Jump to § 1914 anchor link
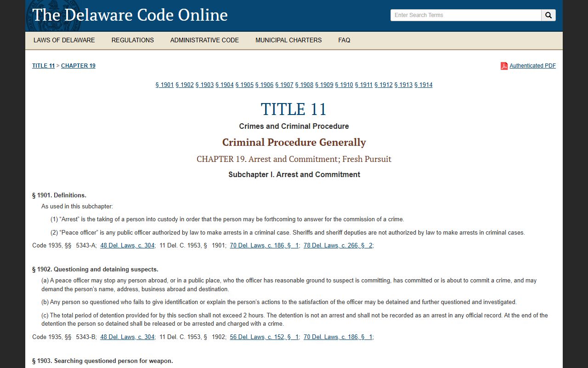This screenshot has height=368, width=588. (424, 85)
